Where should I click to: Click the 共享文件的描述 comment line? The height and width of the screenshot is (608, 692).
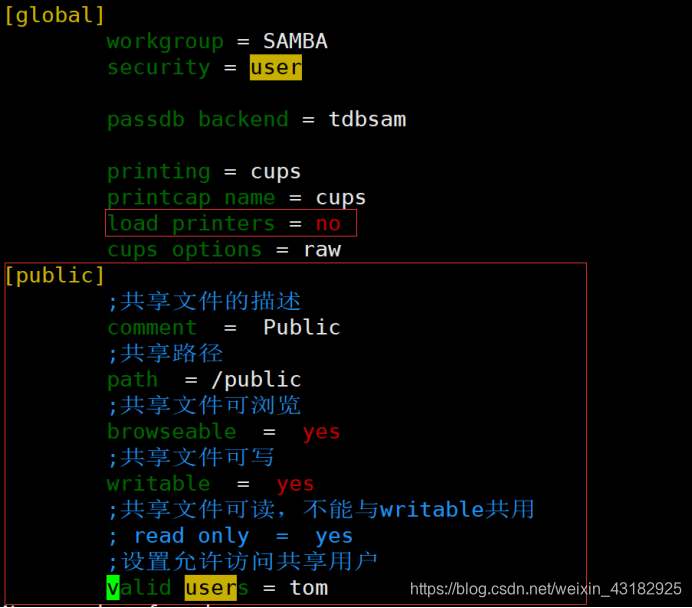(204, 302)
